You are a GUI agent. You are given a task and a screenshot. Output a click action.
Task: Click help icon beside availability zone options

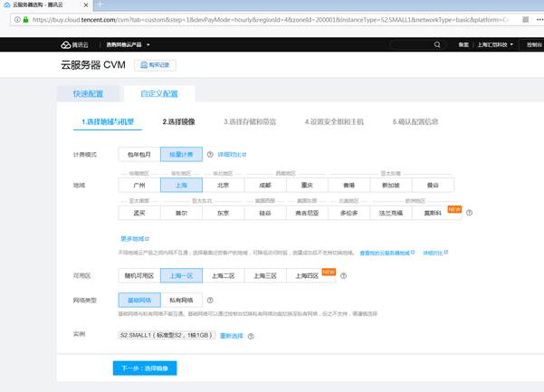click(x=342, y=276)
